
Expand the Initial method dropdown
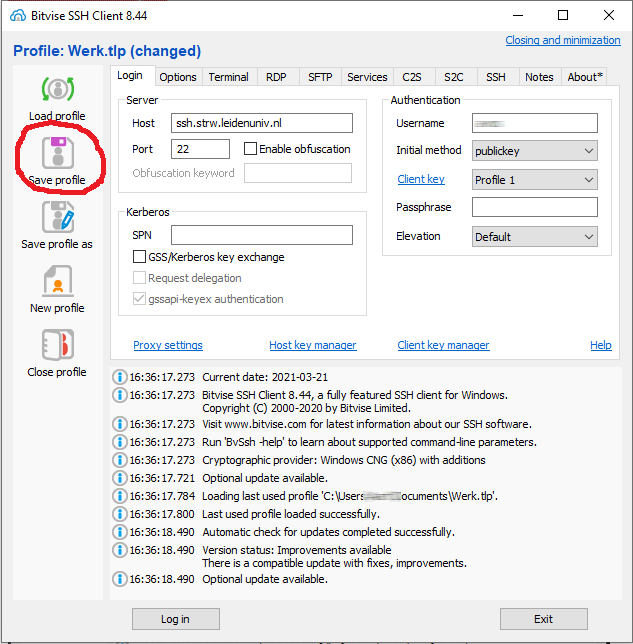(534, 151)
